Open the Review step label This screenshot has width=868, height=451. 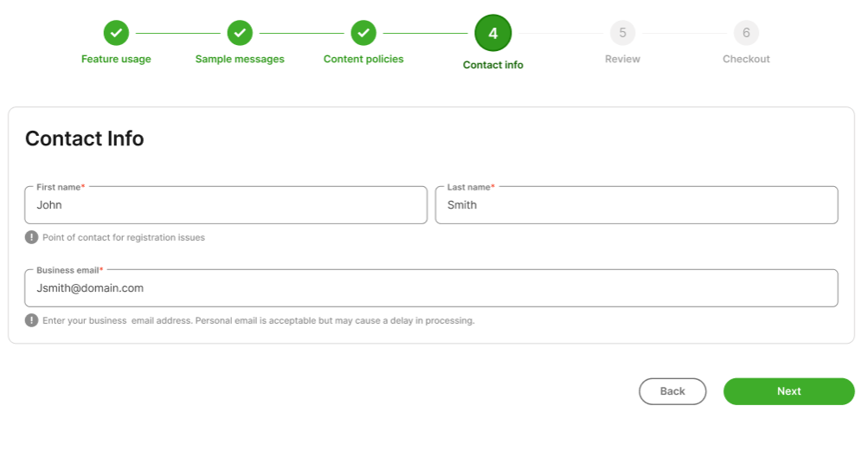622,60
